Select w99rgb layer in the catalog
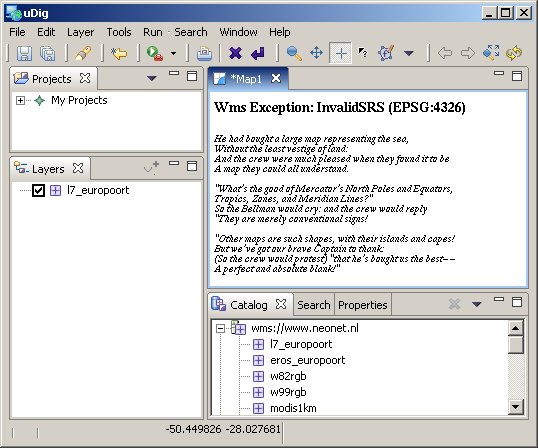 (288, 392)
